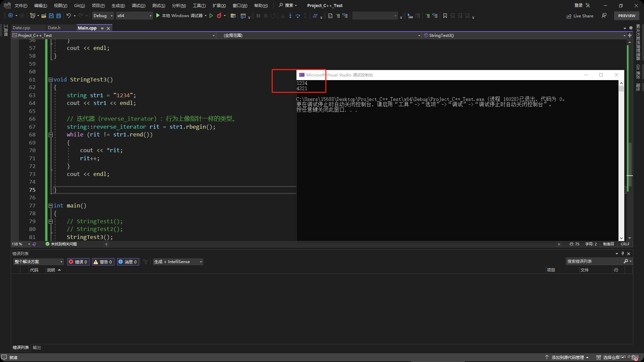The width and height of the screenshot is (644, 362).
Task: Open the Debug configuration dropdown
Action: point(103,16)
